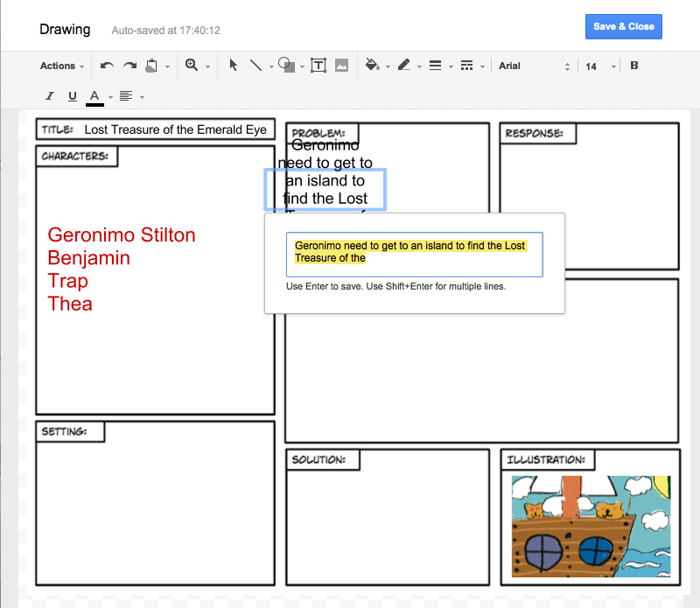Select the Line tool
The height and width of the screenshot is (608, 700).
tap(257, 65)
